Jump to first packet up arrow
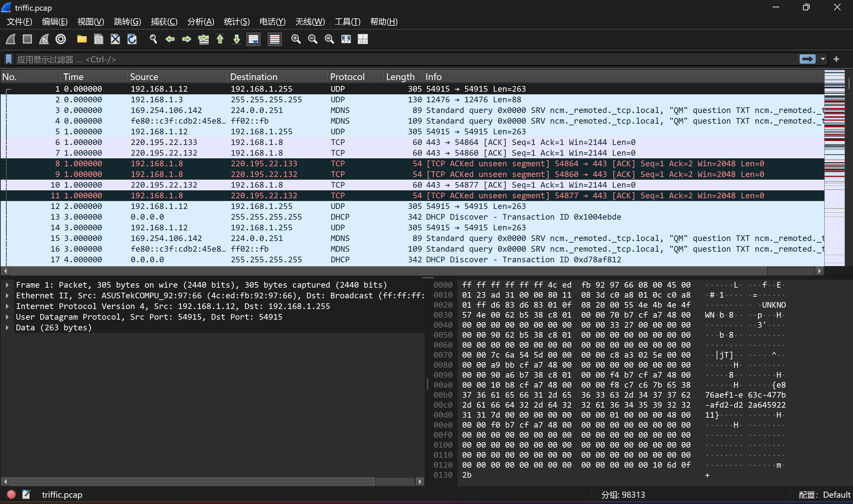The height and width of the screenshot is (504, 853). pyautogui.click(x=220, y=39)
